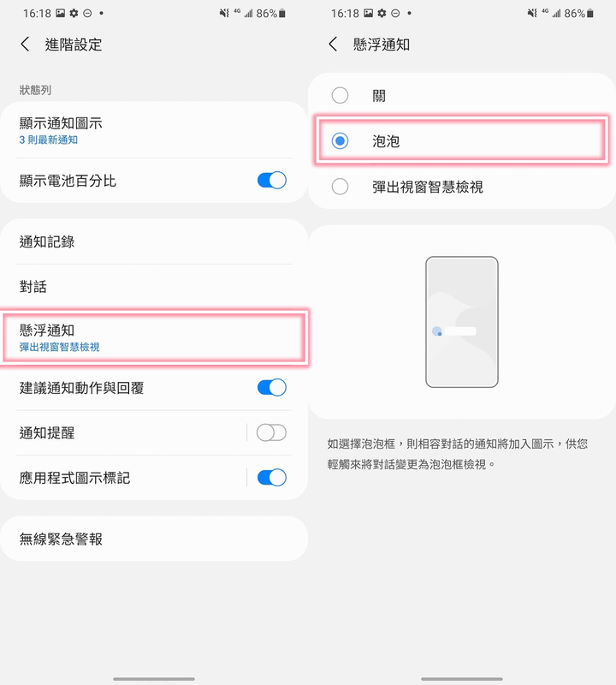Disable 建議通知動作與回覆
Viewport: 616px width, 685px height.
click(270, 387)
